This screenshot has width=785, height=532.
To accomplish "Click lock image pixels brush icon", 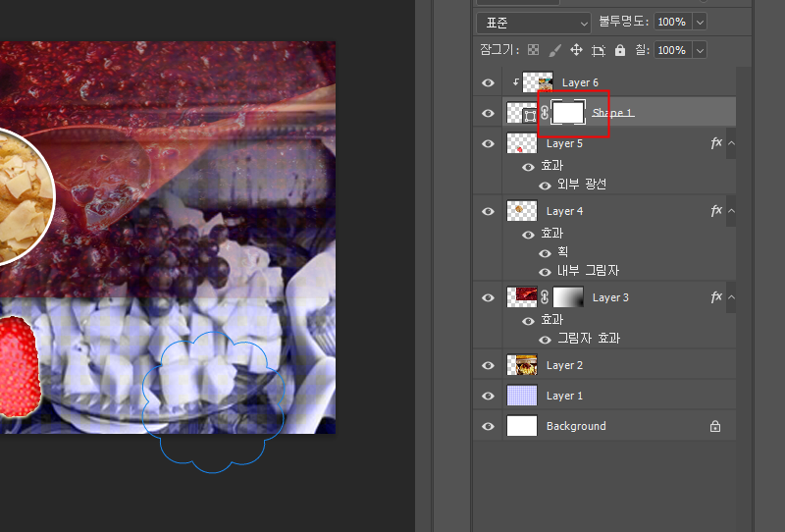I will pyautogui.click(x=554, y=50).
